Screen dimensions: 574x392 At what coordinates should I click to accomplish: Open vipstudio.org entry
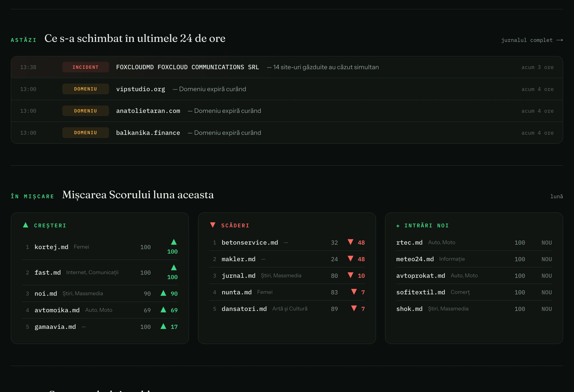click(x=141, y=89)
